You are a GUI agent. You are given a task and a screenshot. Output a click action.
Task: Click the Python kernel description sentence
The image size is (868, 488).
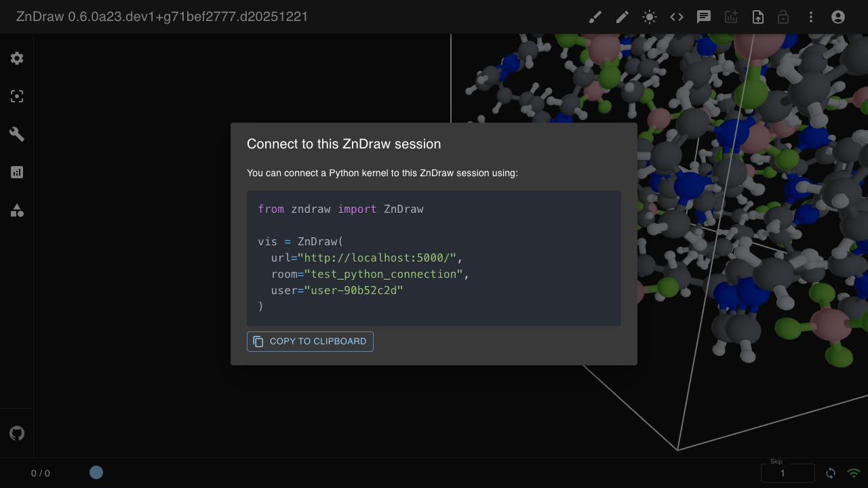click(x=382, y=173)
